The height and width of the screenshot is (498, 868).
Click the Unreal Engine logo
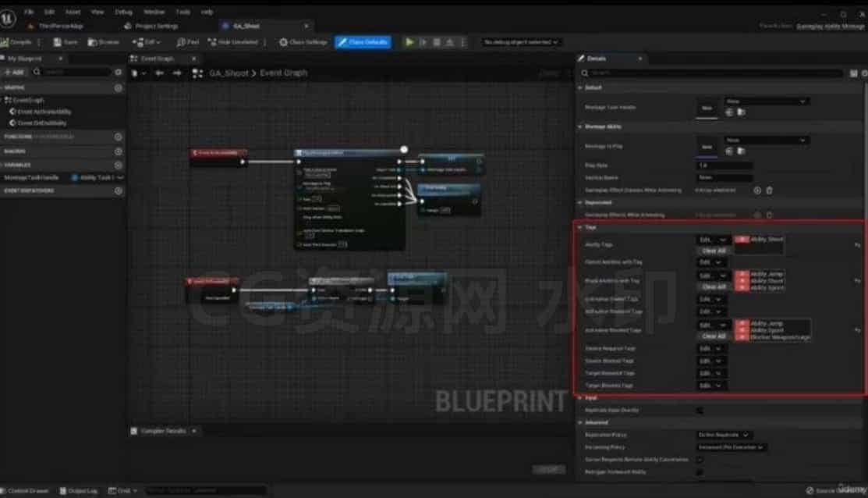click(x=7, y=18)
